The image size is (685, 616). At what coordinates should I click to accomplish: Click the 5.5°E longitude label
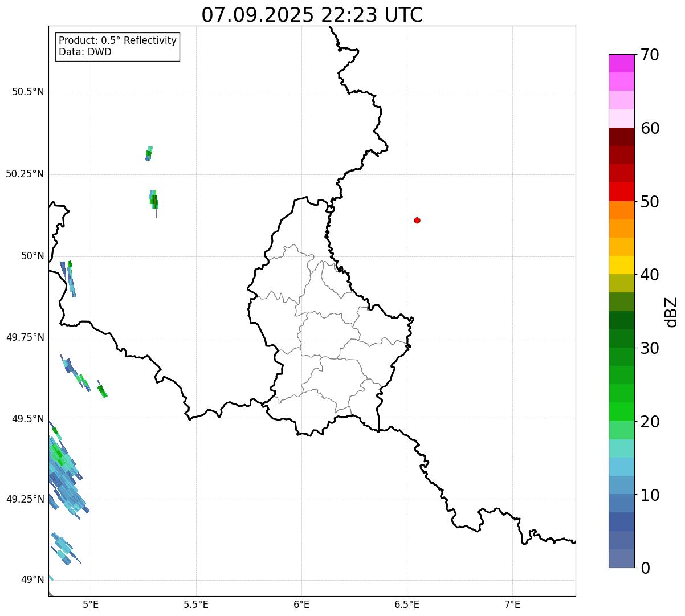coord(196,605)
